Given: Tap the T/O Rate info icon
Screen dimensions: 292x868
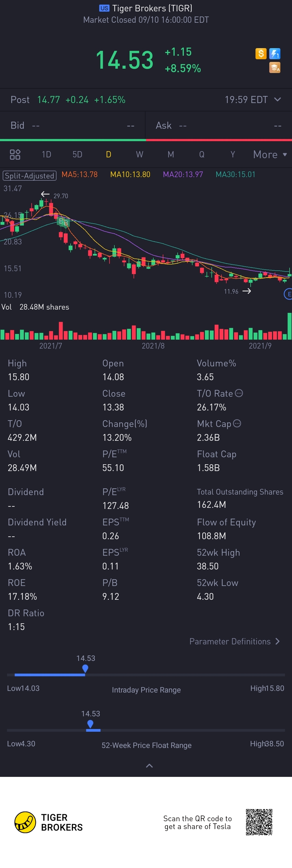Looking at the screenshot, I should click(239, 393).
